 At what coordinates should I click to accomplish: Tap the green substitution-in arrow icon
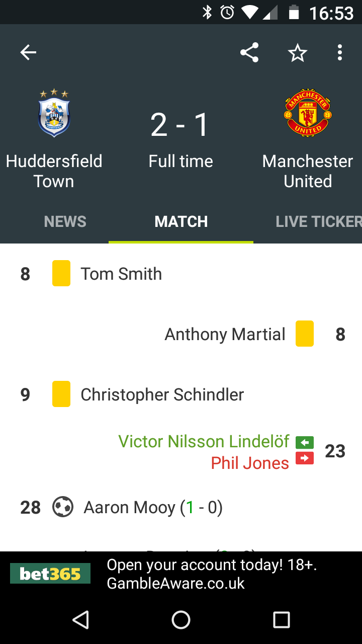305,442
